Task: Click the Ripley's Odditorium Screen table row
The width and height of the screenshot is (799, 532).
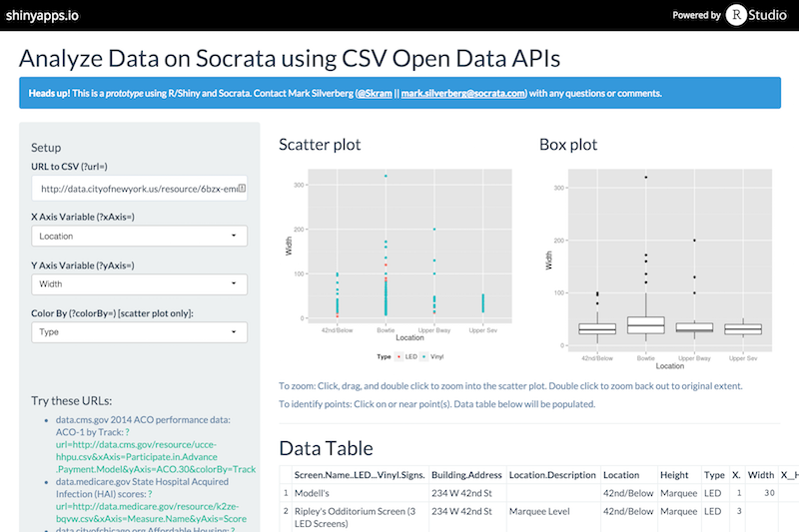Action: pyautogui.click(x=350, y=516)
